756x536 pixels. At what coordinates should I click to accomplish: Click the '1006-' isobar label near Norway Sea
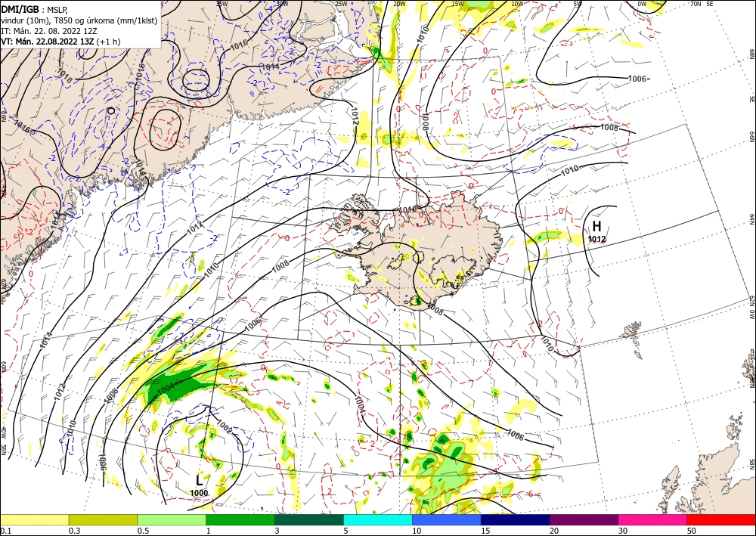point(639,79)
